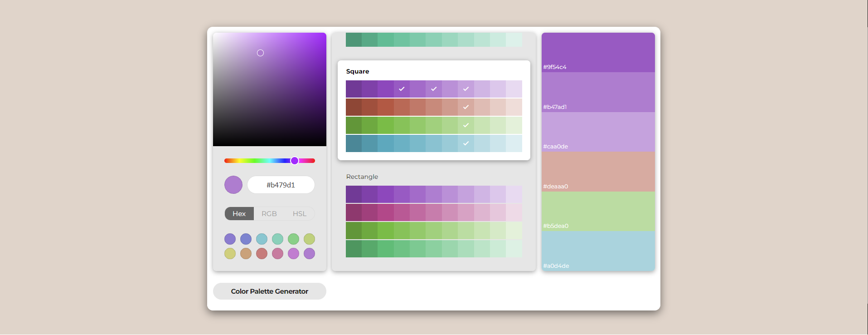This screenshot has height=335, width=868.
Task: Select the darkest purple swatch in Rectangle palette
Action: tap(354, 194)
